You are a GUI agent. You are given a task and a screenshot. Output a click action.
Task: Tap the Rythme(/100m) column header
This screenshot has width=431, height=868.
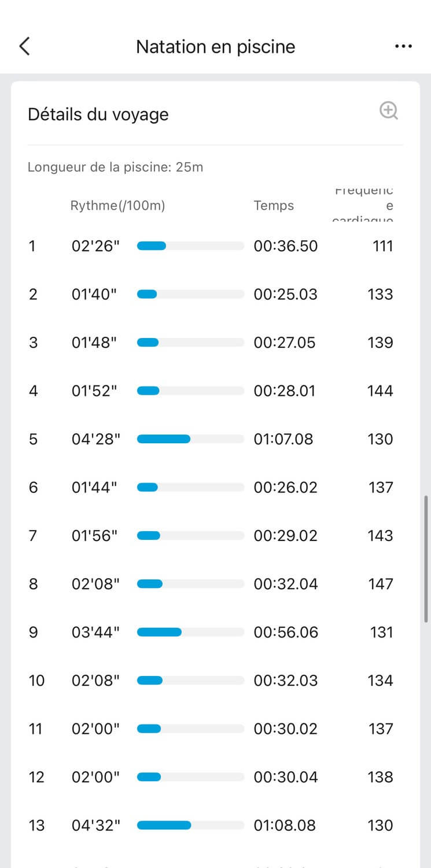(118, 205)
